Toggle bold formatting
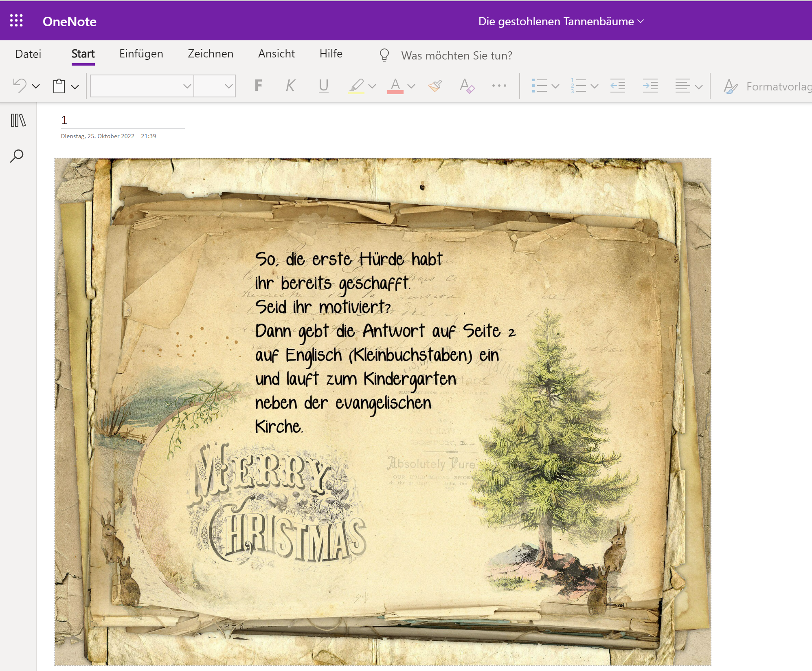This screenshot has height=671, width=812. click(258, 86)
